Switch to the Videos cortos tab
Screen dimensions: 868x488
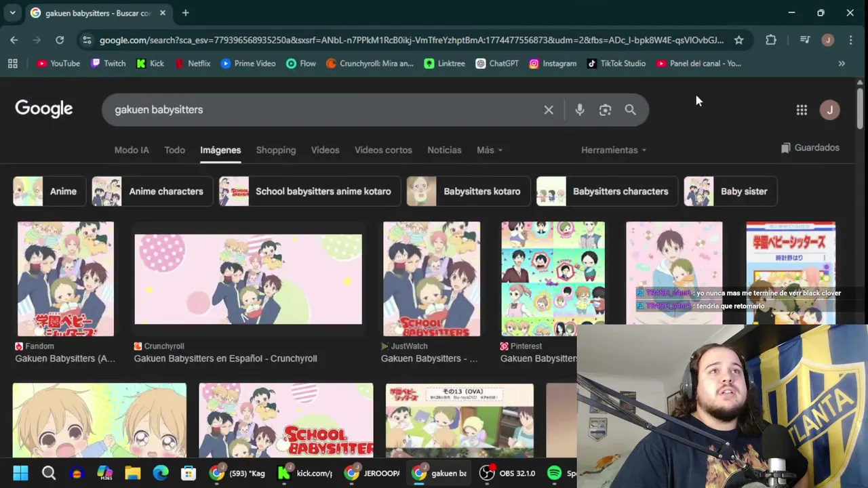click(383, 150)
